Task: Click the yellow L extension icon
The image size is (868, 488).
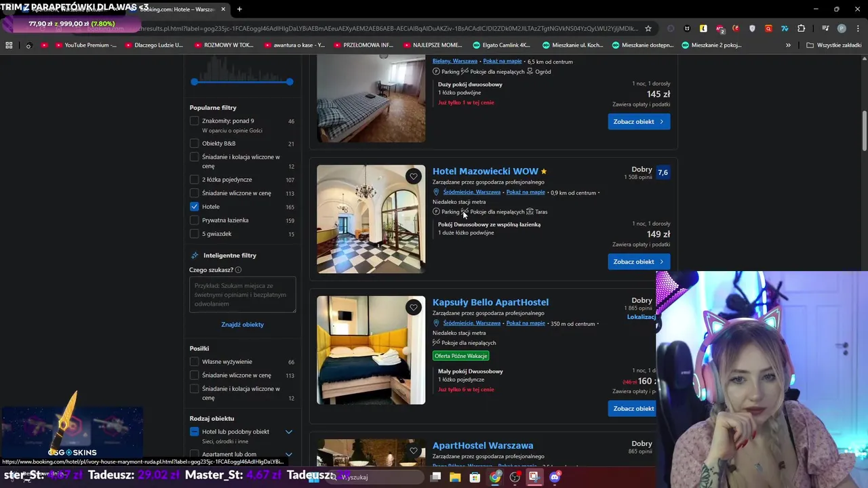Action: (x=703, y=28)
